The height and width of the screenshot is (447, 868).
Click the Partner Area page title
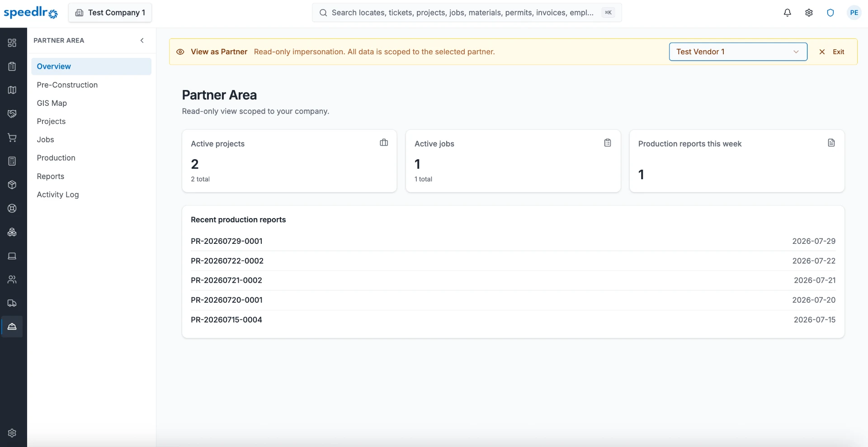pos(219,95)
